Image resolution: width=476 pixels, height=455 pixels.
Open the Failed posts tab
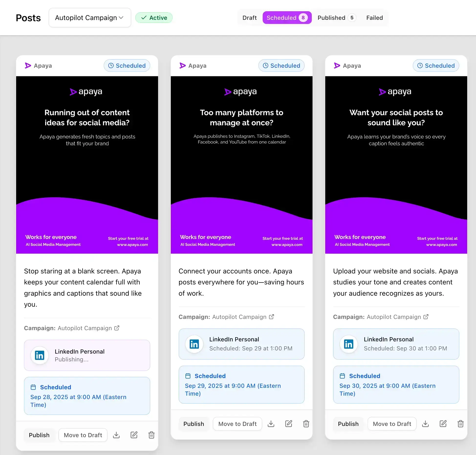pos(374,18)
